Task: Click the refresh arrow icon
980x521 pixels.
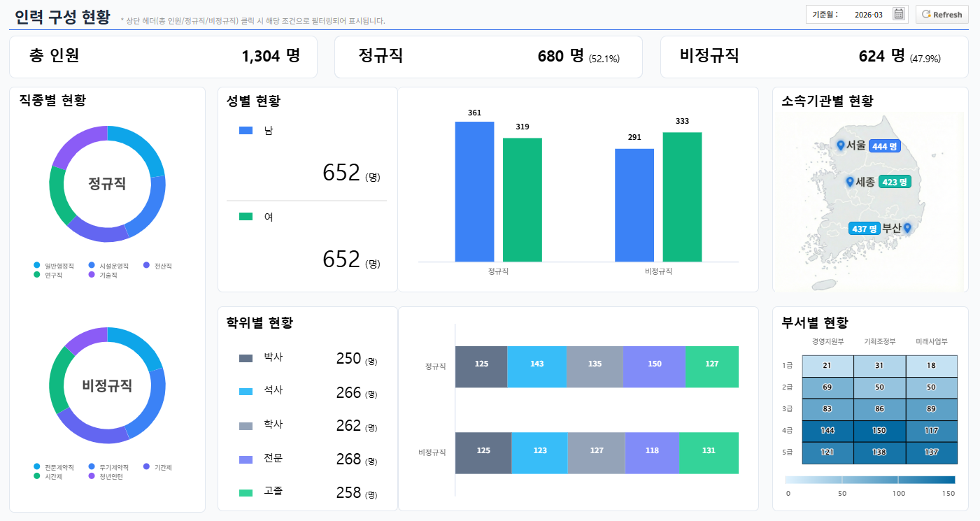Action: [x=926, y=14]
